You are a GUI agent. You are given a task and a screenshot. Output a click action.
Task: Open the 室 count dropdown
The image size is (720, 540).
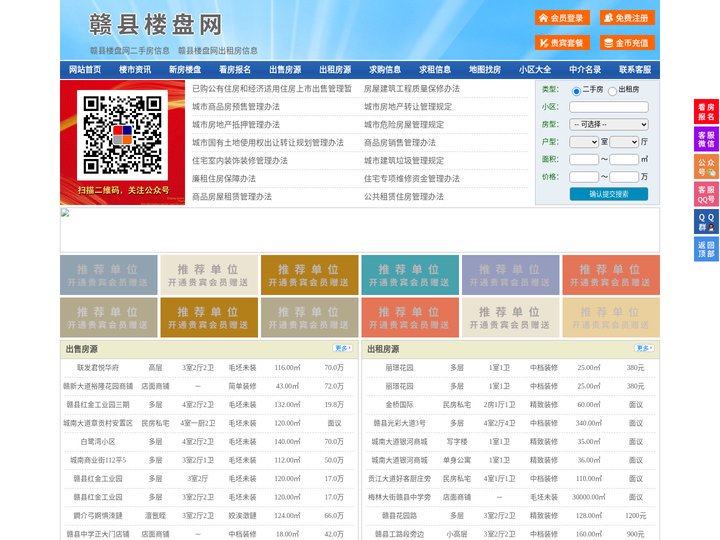[584, 142]
